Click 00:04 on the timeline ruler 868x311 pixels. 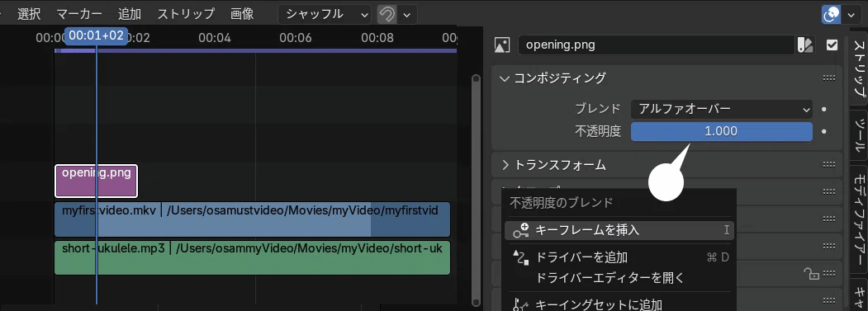(215, 38)
